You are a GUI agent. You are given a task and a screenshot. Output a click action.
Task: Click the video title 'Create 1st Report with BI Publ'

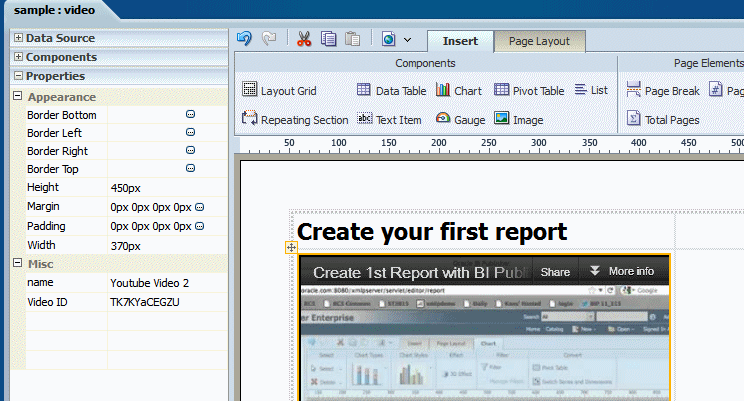pos(420,272)
